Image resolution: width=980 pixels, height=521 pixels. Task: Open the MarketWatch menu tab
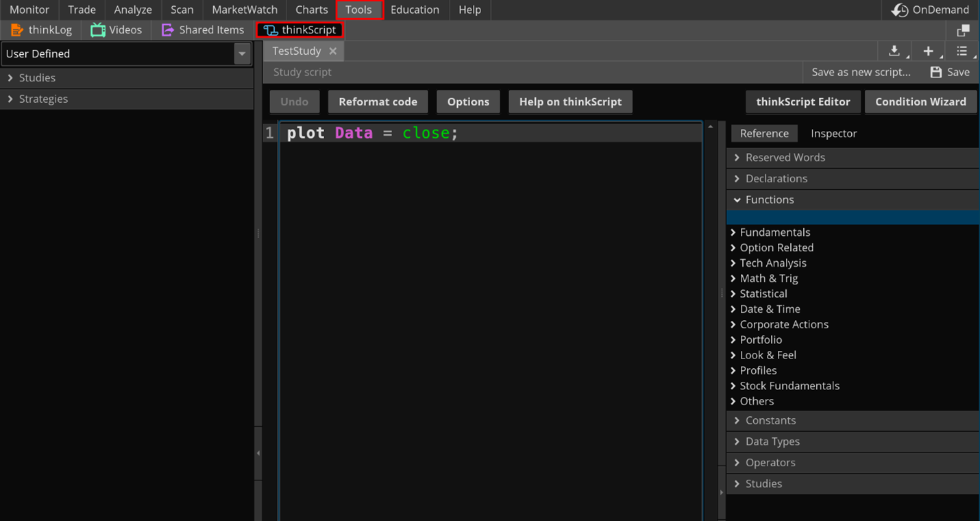pos(245,10)
